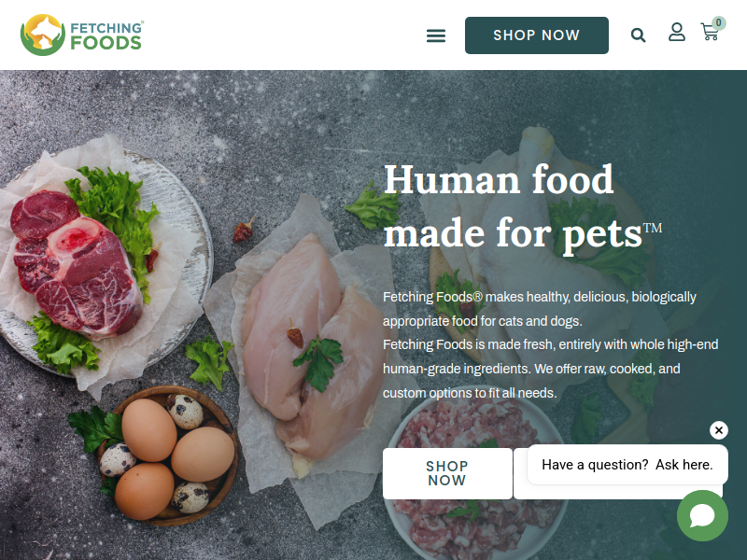747x560 pixels.
Task: Click the cart item count badge
Action: point(718,22)
